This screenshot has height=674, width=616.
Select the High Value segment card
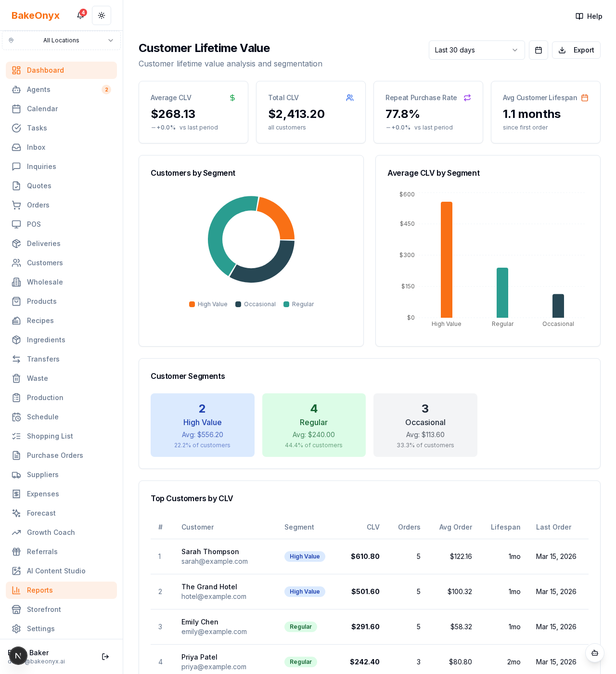[203, 425]
